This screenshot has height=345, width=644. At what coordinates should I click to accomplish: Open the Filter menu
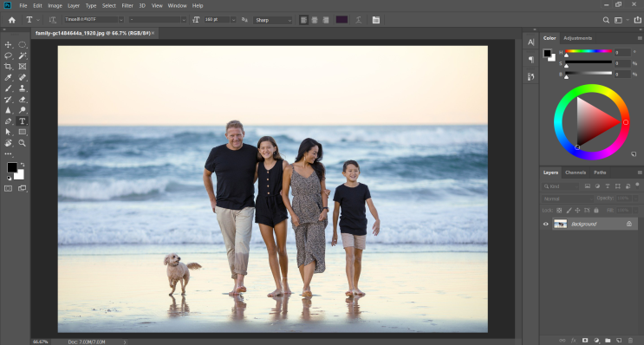point(127,6)
